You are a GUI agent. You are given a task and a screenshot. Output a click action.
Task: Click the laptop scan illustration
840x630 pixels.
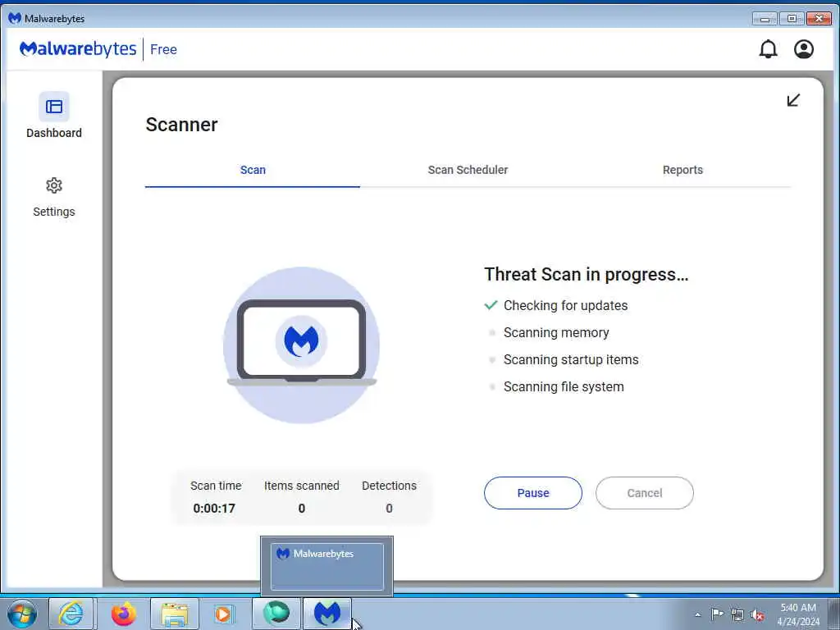pyautogui.click(x=302, y=345)
